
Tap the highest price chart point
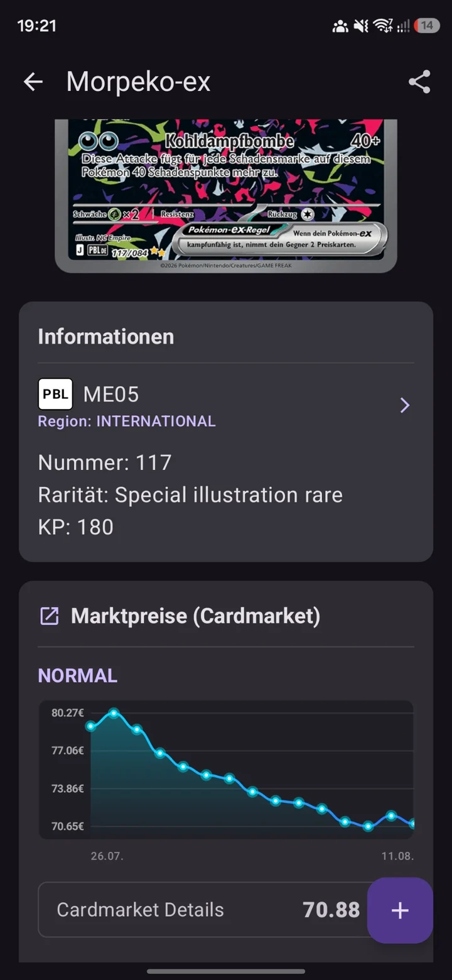(114, 713)
